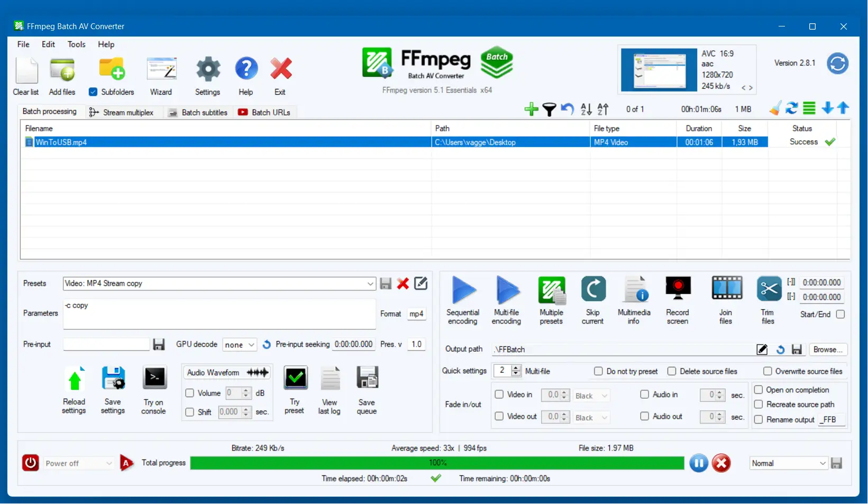The height and width of the screenshot is (504, 868).
Task: Toggle the Subfolders checkbox
Action: [93, 92]
